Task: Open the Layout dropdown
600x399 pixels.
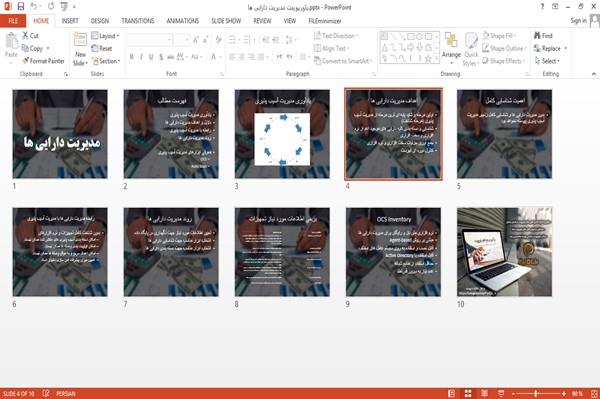Action: click(105, 36)
